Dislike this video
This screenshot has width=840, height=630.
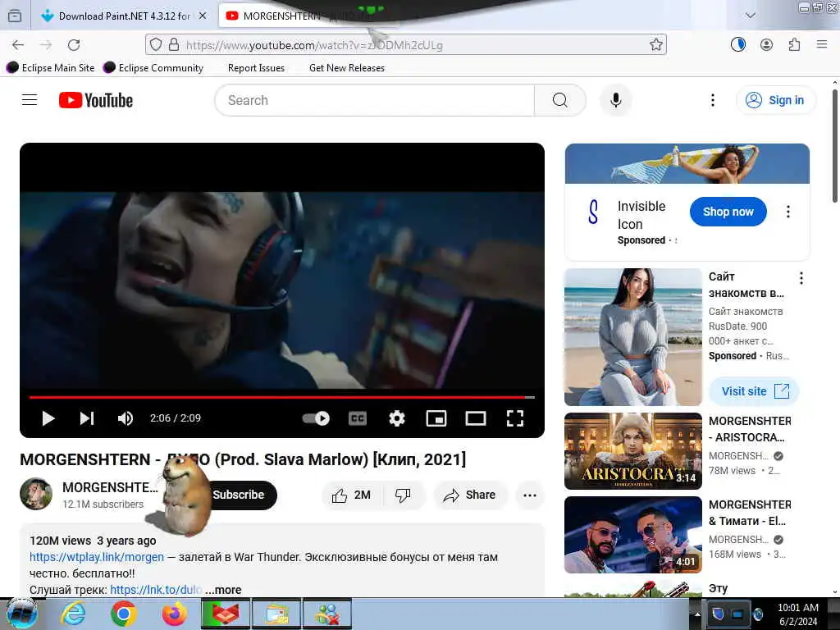(x=403, y=495)
